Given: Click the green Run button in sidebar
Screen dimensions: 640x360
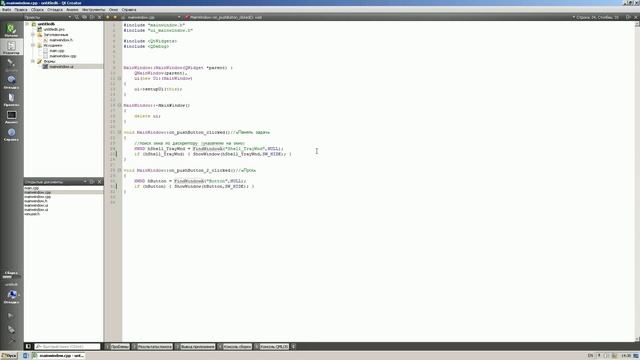Looking at the screenshot, I should coord(11,316).
